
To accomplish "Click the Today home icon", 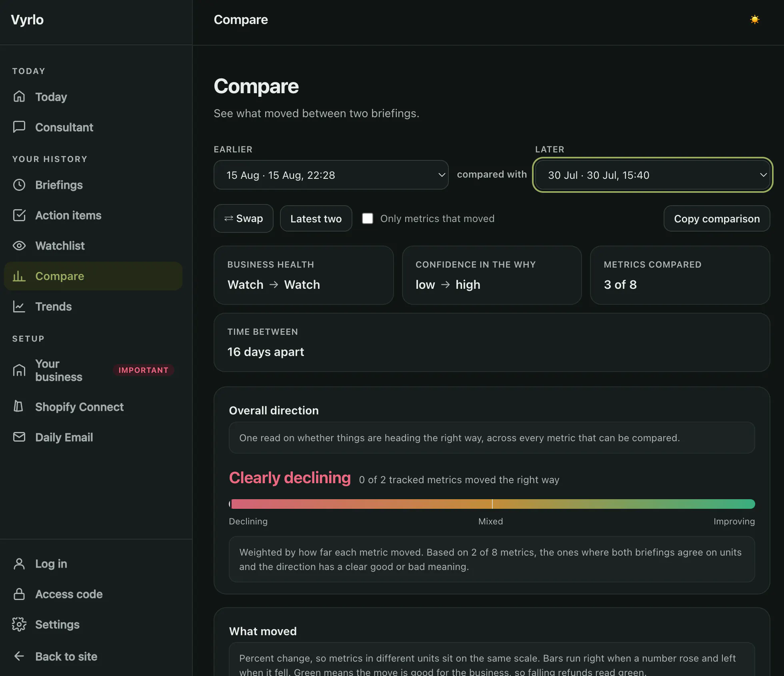I will point(19,96).
